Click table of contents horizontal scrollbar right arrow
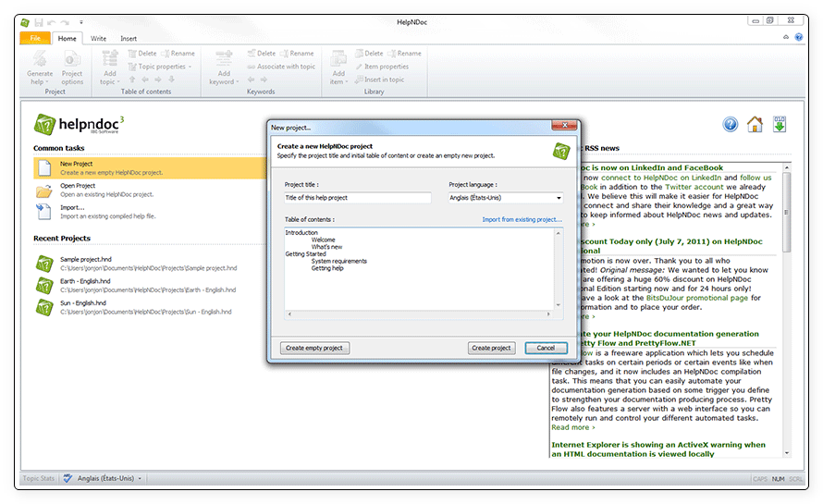Image resolution: width=823 pixels, height=504 pixels. click(548, 313)
